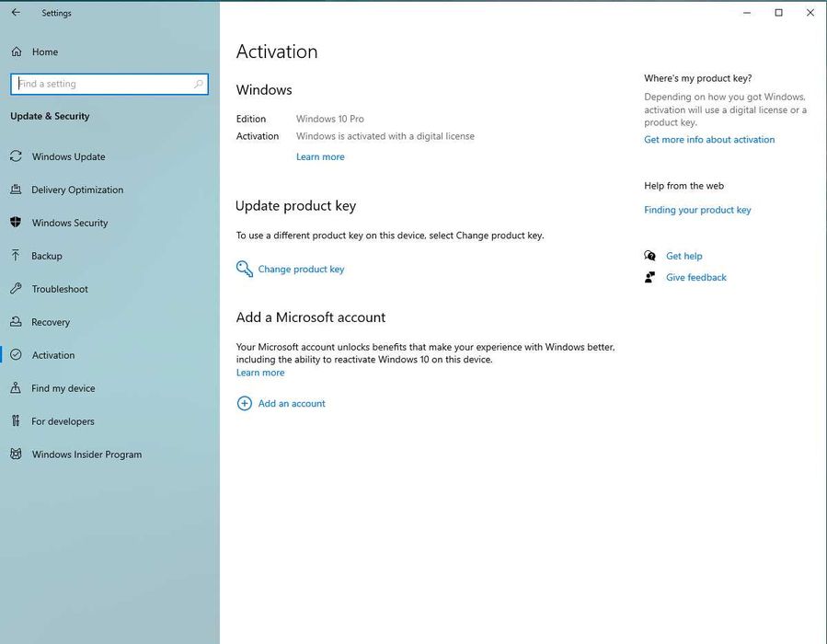827x644 pixels.
Task: Click the Backup upload arrow icon
Action: 16,256
